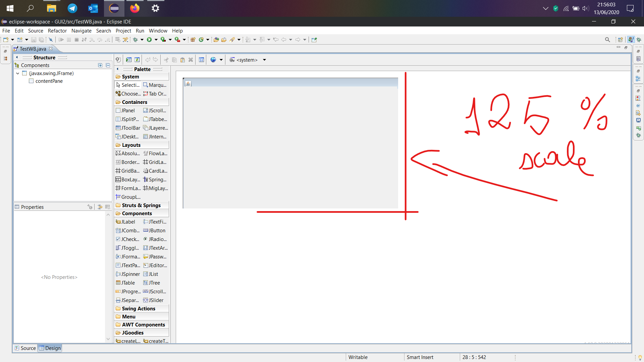Select the JCheckBox palette item
Screen dimensions: 644x362
(127, 239)
